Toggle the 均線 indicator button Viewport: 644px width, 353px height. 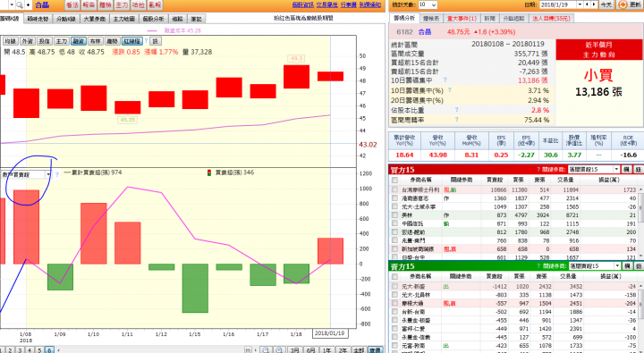coord(10,41)
